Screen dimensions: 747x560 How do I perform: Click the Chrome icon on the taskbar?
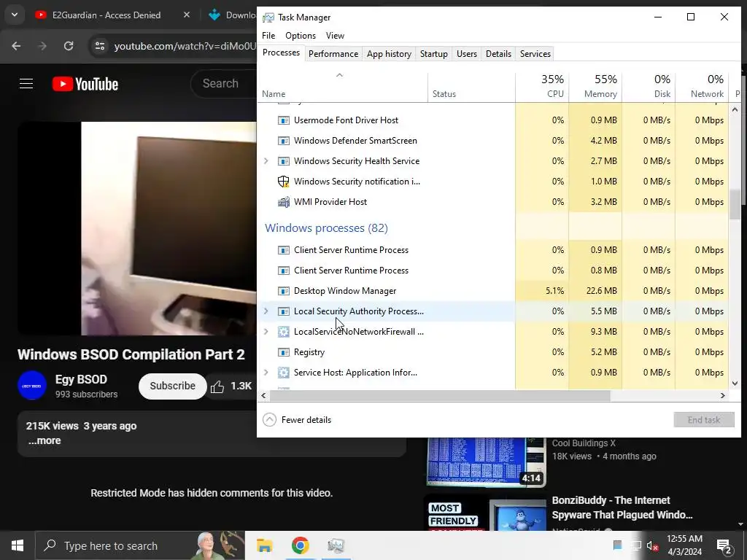pos(300,545)
